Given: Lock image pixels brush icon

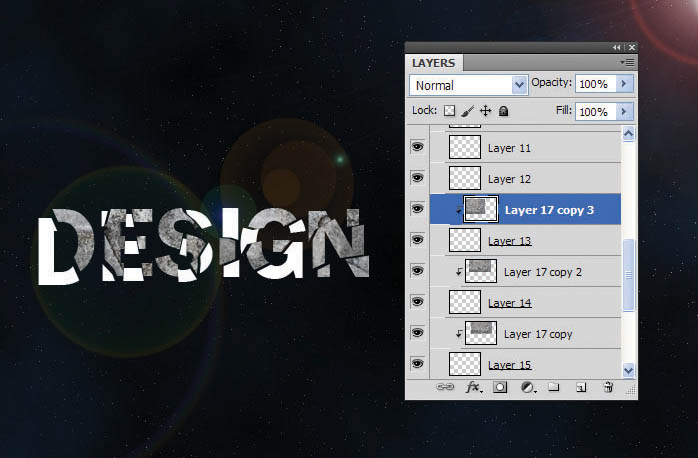Looking at the screenshot, I should click(467, 111).
